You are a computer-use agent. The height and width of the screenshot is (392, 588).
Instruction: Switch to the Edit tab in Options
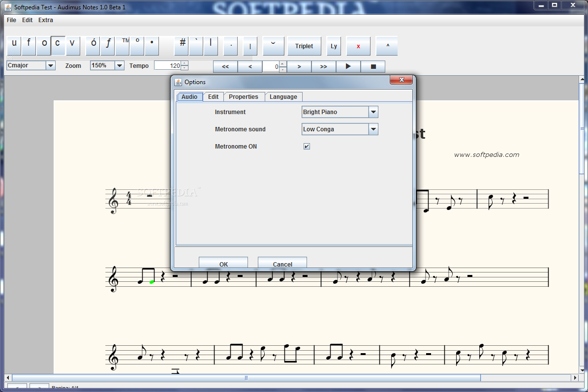click(x=214, y=97)
